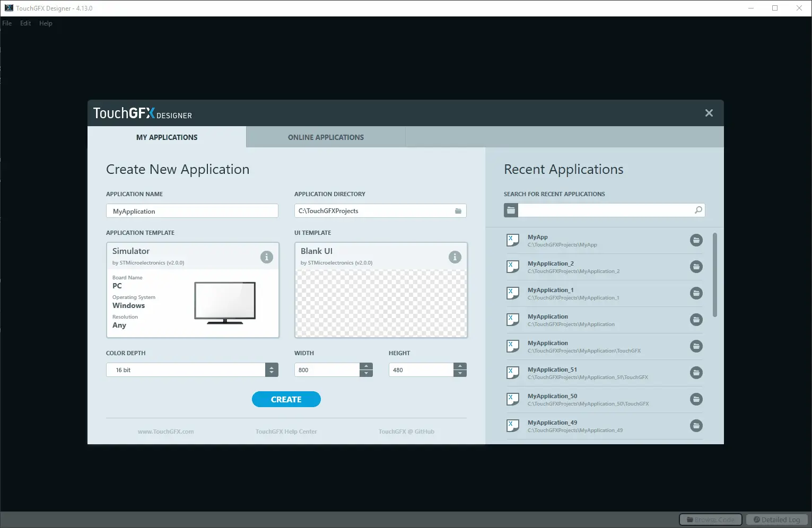This screenshot has height=528, width=812.
Task: Open folder of MyApplication_2 project
Action: coord(696,267)
